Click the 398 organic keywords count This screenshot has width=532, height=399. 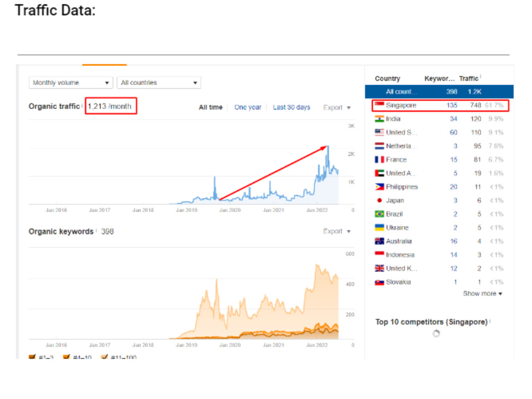coord(107,231)
